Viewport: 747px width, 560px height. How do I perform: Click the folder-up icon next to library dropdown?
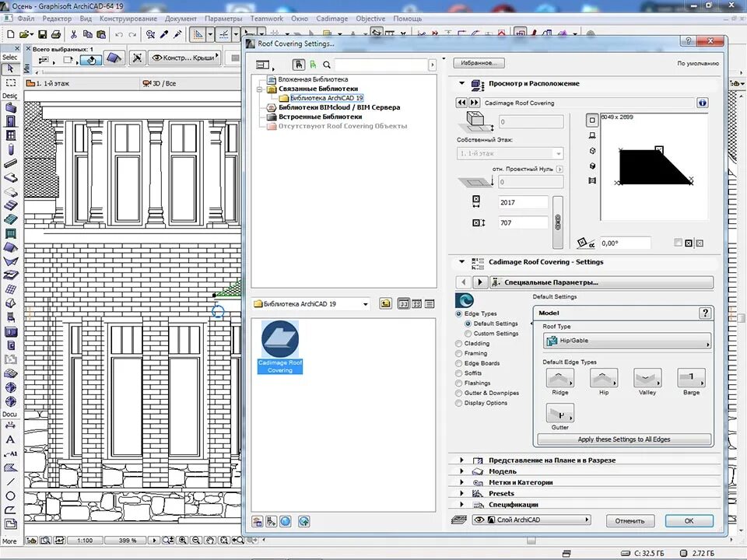tap(385, 303)
